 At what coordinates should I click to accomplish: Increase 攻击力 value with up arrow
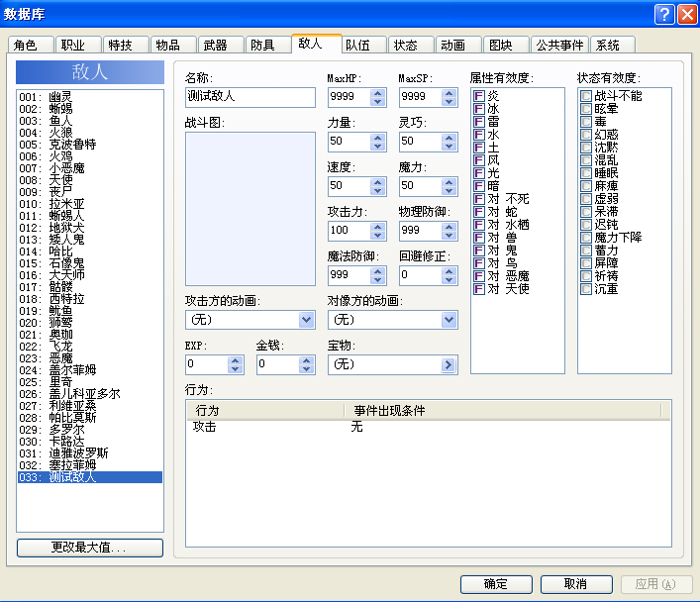click(x=377, y=227)
